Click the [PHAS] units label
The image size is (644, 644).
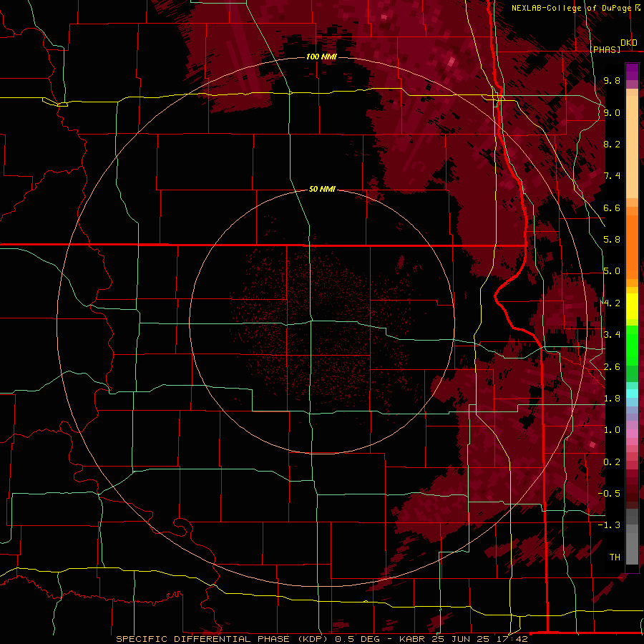pyautogui.click(x=605, y=49)
